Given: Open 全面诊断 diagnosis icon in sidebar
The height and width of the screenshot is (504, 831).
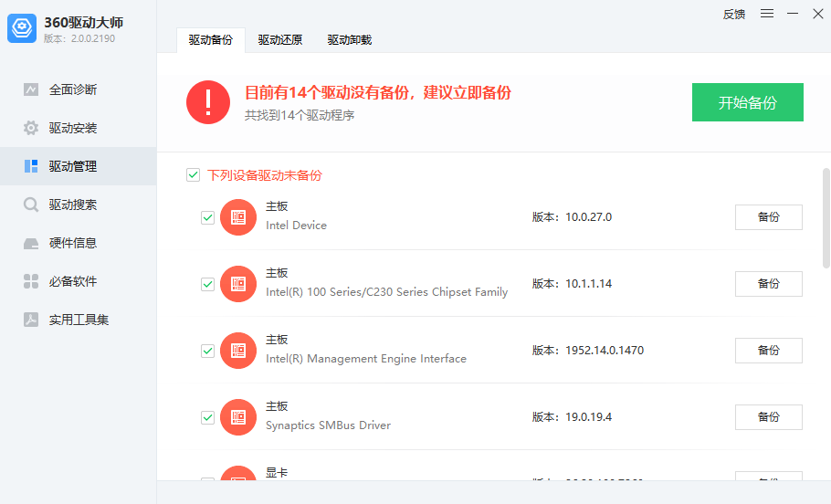Looking at the screenshot, I should click(x=31, y=89).
